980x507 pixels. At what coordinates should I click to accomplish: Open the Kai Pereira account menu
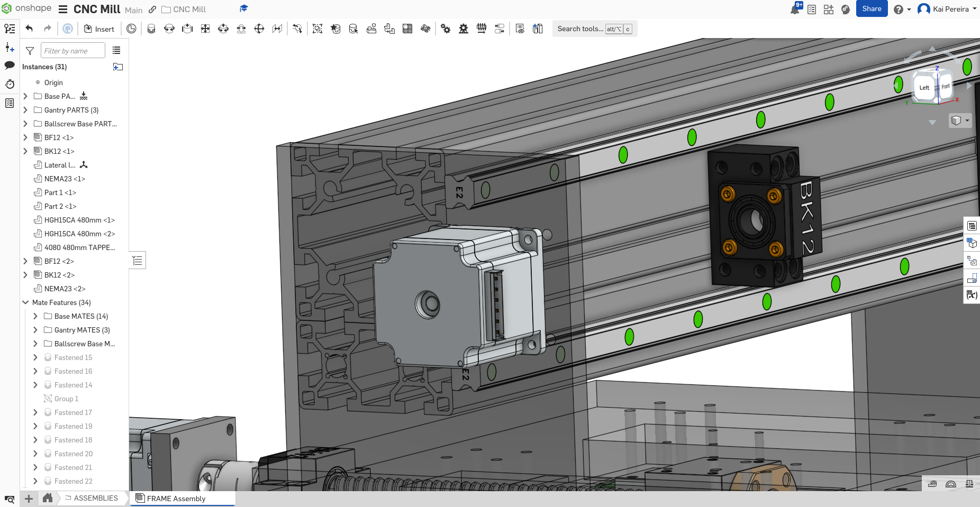947,9
